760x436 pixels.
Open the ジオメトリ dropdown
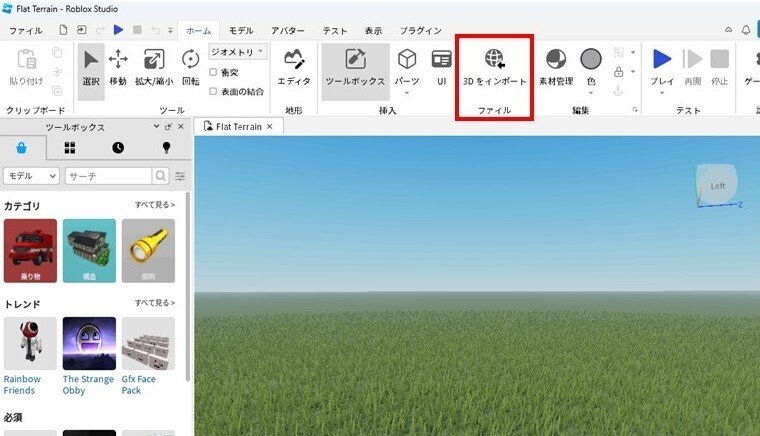(238, 51)
